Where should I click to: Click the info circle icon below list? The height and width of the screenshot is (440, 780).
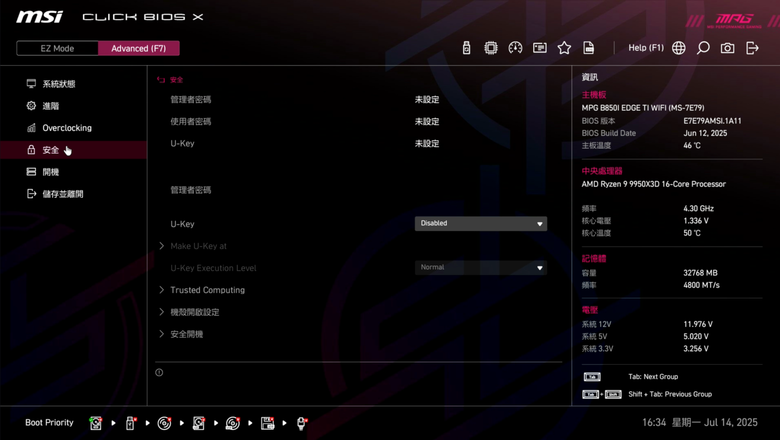[x=159, y=372]
